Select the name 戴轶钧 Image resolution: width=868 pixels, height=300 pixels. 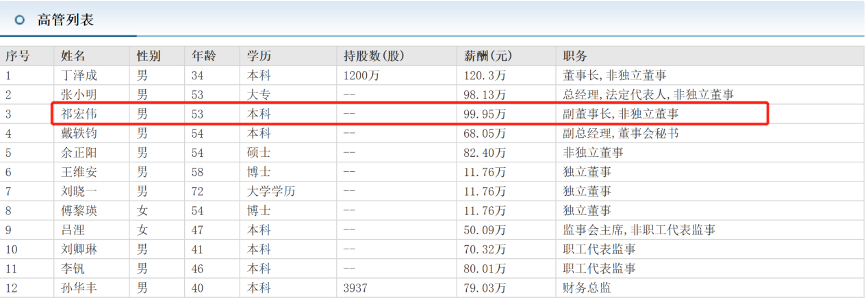(x=79, y=133)
